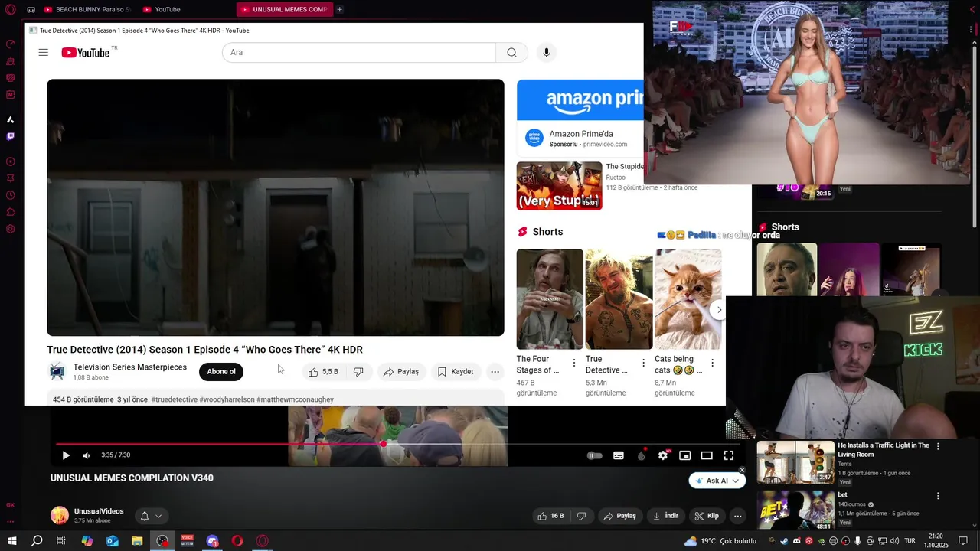Viewport: 980px width, 551px height.
Task: Play the memes compilation video
Action: [x=66, y=455]
